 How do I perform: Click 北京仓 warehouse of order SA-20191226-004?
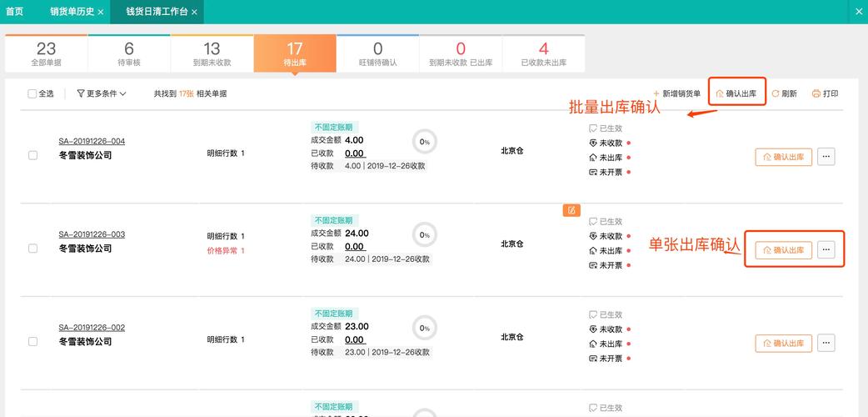[x=512, y=150]
